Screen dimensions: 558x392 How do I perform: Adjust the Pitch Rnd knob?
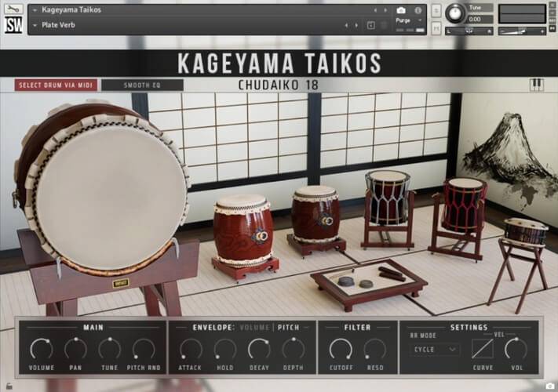(x=144, y=349)
